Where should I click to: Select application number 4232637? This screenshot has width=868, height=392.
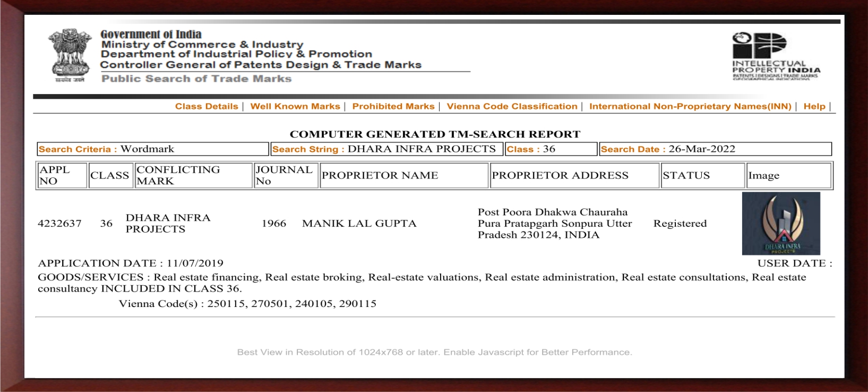coord(59,224)
